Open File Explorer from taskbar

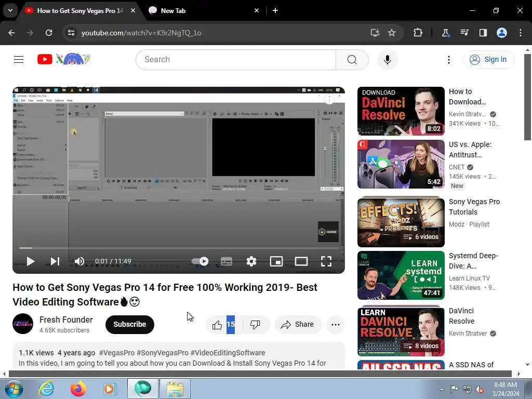tap(175, 389)
